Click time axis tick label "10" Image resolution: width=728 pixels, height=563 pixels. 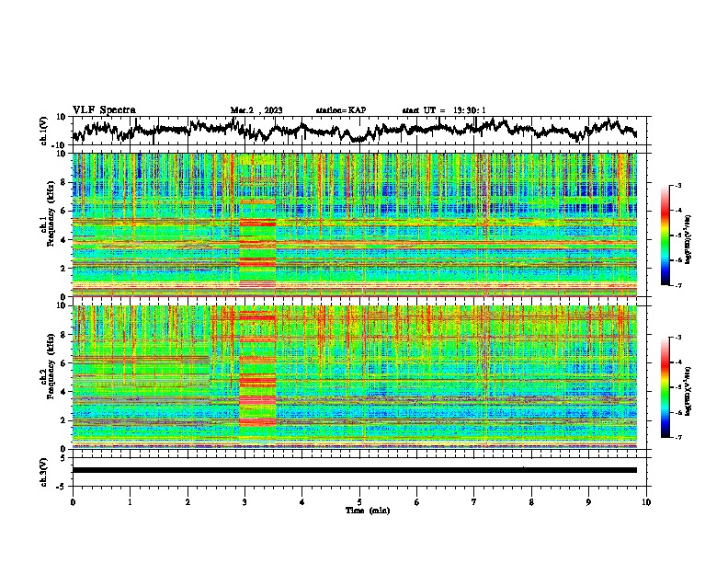point(646,502)
